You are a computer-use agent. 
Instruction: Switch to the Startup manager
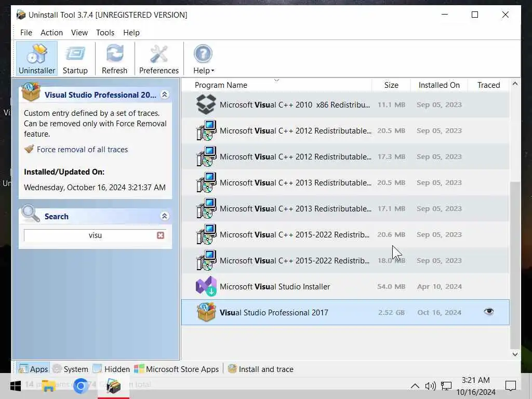point(75,58)
